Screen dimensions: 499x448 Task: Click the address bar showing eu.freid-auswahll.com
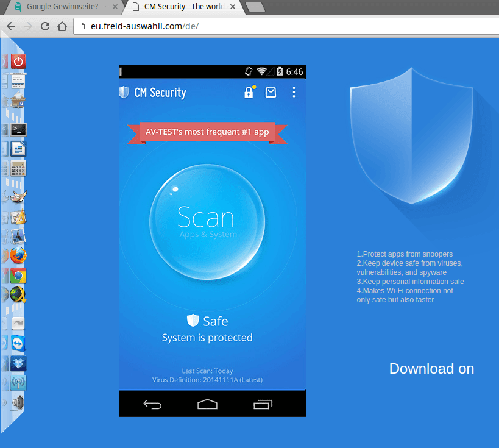286,26
